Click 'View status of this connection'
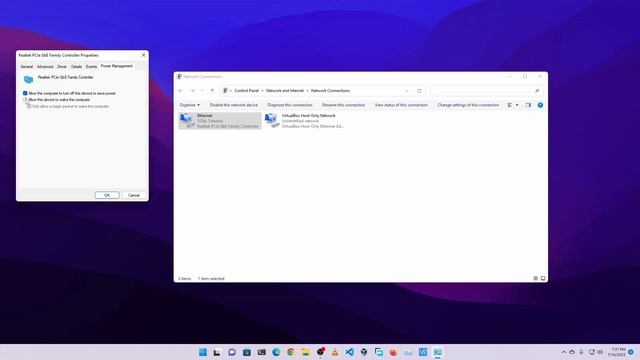 pos(401,105)
